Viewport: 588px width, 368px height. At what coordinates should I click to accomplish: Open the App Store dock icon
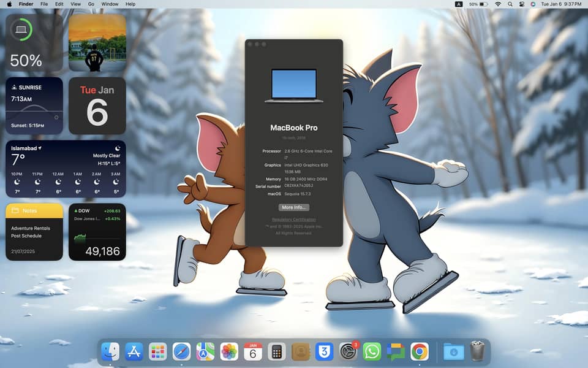[134, 351]
